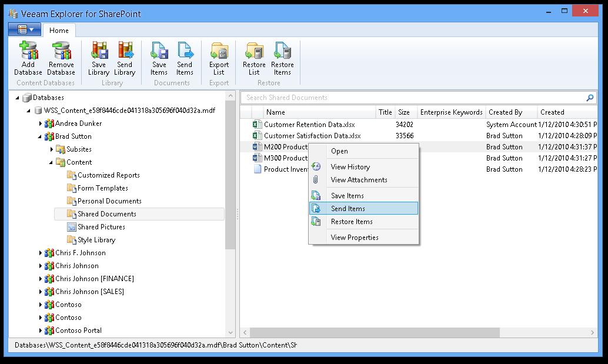
Task: Click the horizontal scrollbar thumb in file list
Action: click(375, 332)
